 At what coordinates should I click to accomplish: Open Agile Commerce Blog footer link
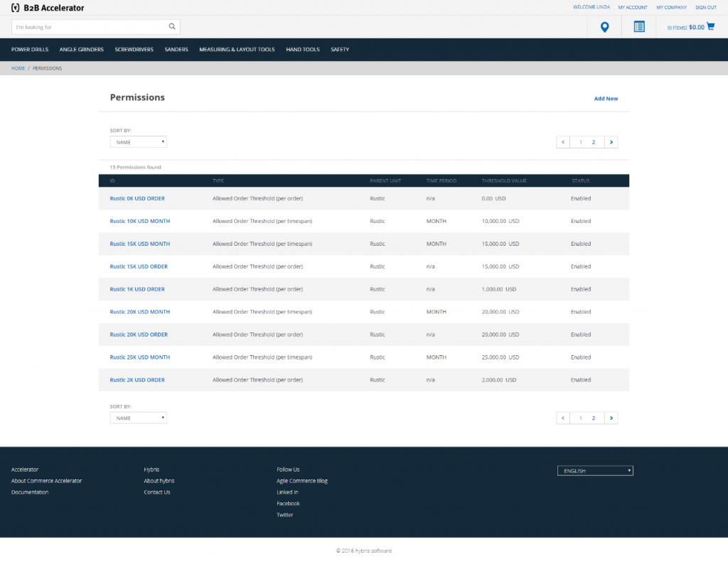(302, 481)
